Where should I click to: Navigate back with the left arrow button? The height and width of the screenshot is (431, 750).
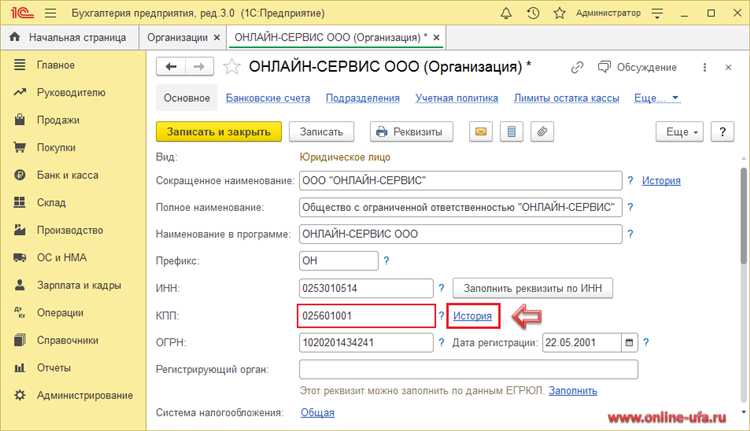click(x=171, y=66)
